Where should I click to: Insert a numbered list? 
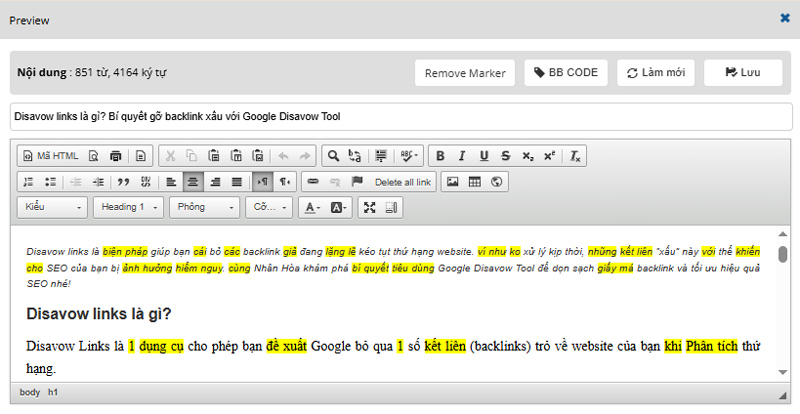28,182
